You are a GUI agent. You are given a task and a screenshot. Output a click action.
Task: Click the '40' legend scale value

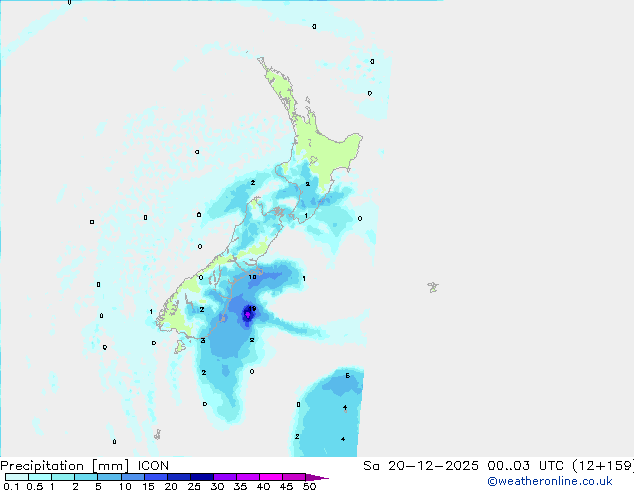click(x=263, y=486)
